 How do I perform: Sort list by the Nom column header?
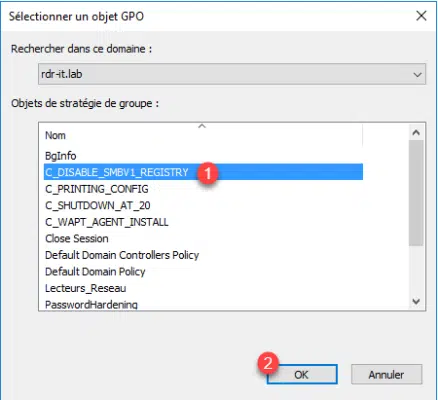coord(203,136)
